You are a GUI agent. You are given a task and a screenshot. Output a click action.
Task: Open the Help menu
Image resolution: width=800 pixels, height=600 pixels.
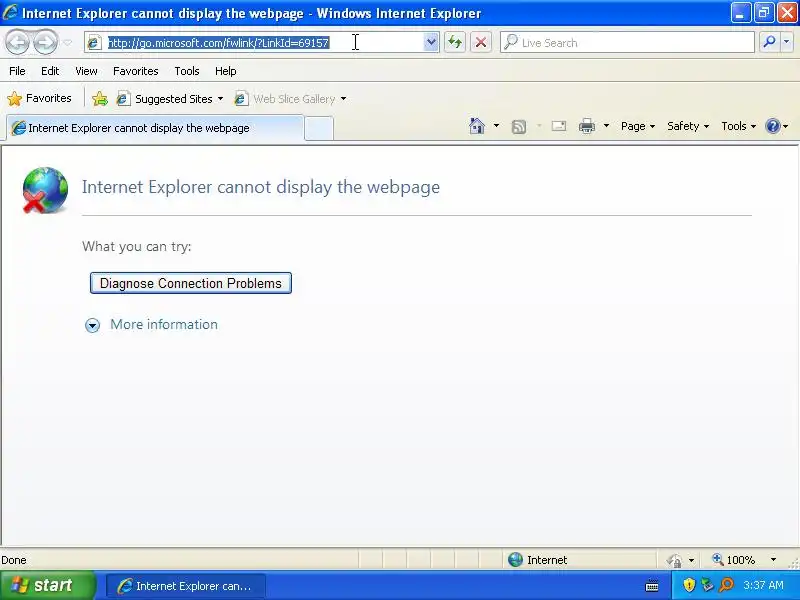(x=226, y=71)
